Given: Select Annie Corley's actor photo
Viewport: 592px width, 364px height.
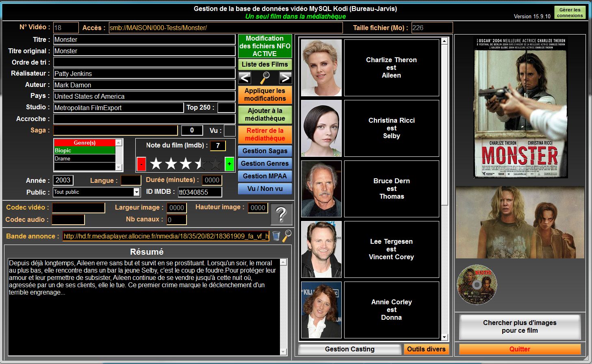Looking at the screenshot, I should 321,310.
